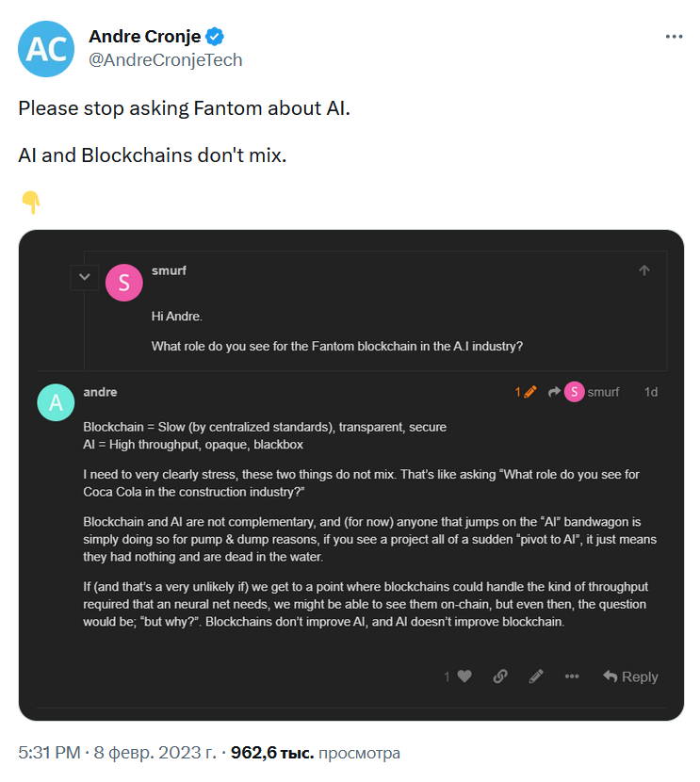Edit the post with the pencil icon
The height and width of the screenshot is (782, 700).
tap(536, 676)
